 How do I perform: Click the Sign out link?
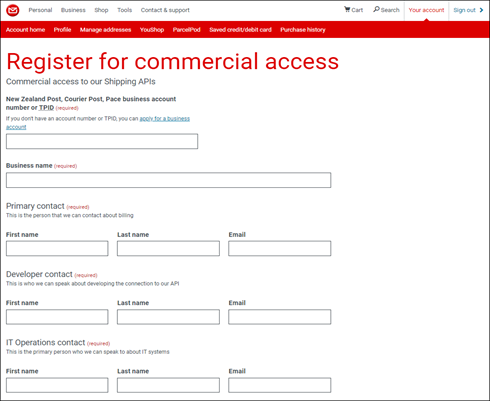[464, 10]
